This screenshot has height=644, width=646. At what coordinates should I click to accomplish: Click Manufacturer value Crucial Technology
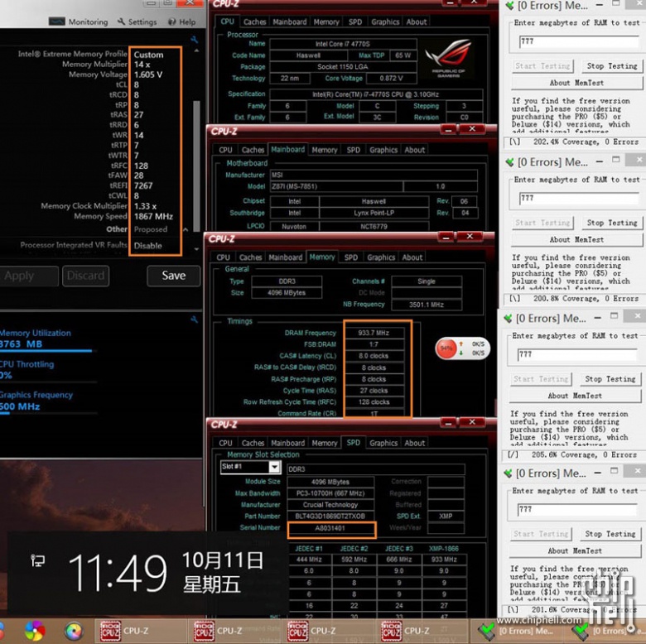(330, 505)
